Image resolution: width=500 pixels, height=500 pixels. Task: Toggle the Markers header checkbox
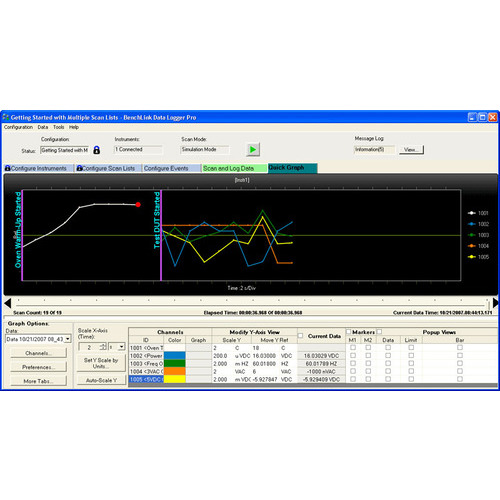point(349,332)
